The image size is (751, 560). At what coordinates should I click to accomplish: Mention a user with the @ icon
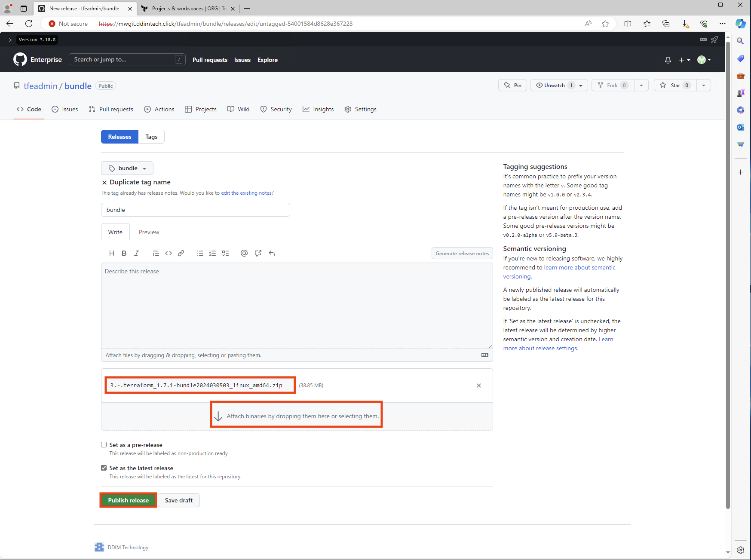pos(244,253)
